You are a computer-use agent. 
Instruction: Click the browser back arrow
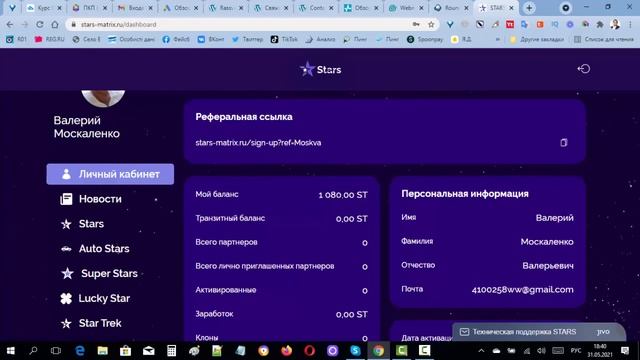coord(10,24)
